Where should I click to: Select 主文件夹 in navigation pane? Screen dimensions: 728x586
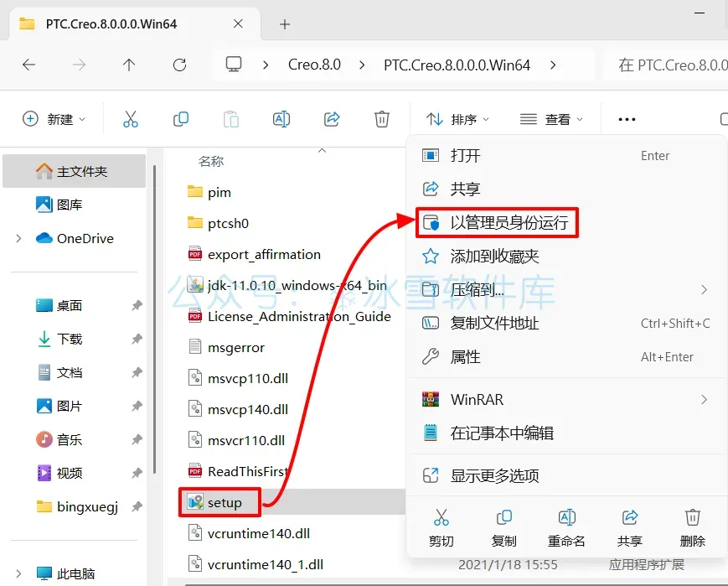pyautogui.click(x=75, y=171)
